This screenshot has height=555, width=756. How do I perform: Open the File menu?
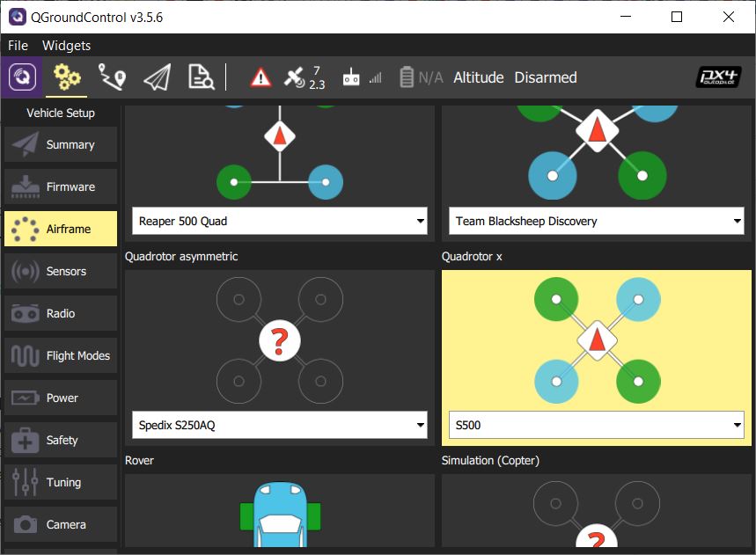pos(18,45)
